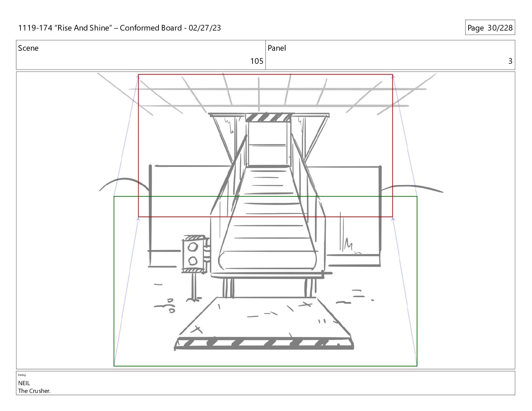Click the green camera frame's bottom edge
Viewport: 532px width, 411px height.
[x=265, y=366]
